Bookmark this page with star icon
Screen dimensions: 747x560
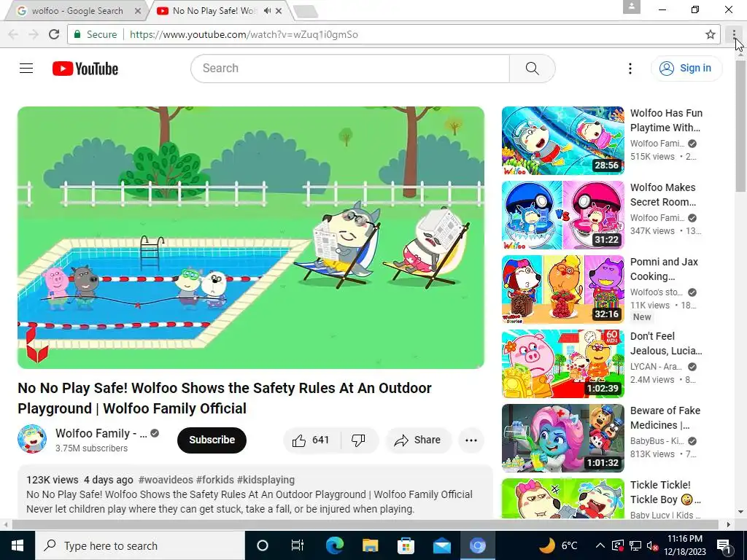711,34
